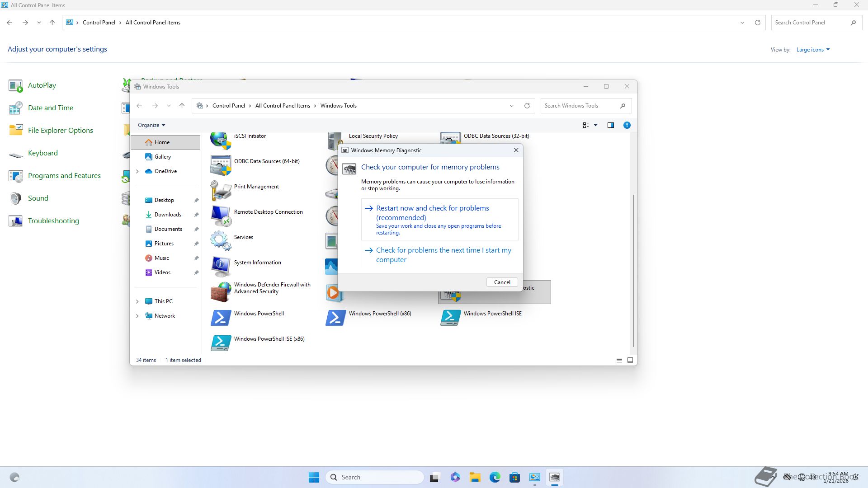Open Troubleshooting in Control Panel
This screenshot has width=868, height=488.
(x=53, y=221)
